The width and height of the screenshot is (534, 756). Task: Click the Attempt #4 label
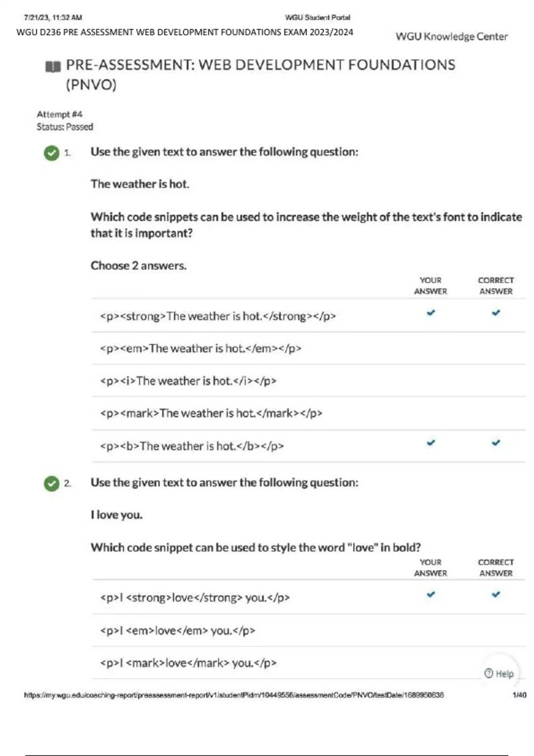60,114
